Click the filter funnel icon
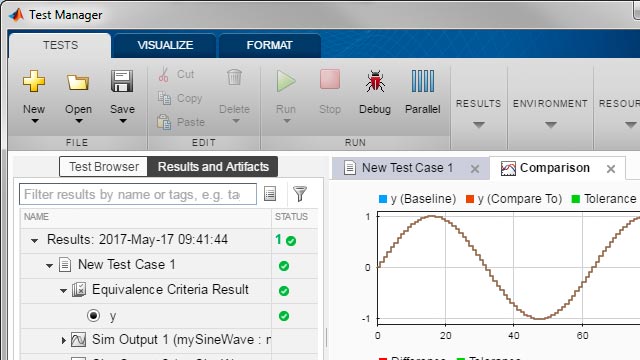This screenshot has height=360, width=640. 300,193
